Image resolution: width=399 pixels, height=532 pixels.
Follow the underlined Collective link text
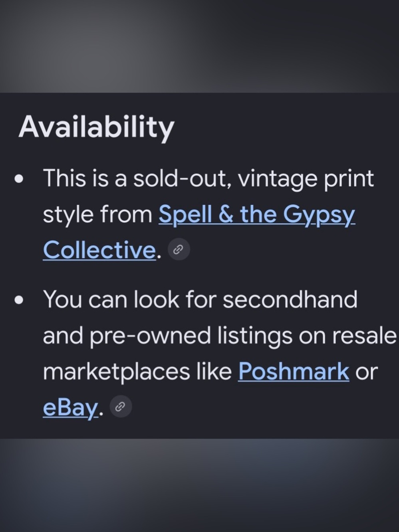point(99,250)
